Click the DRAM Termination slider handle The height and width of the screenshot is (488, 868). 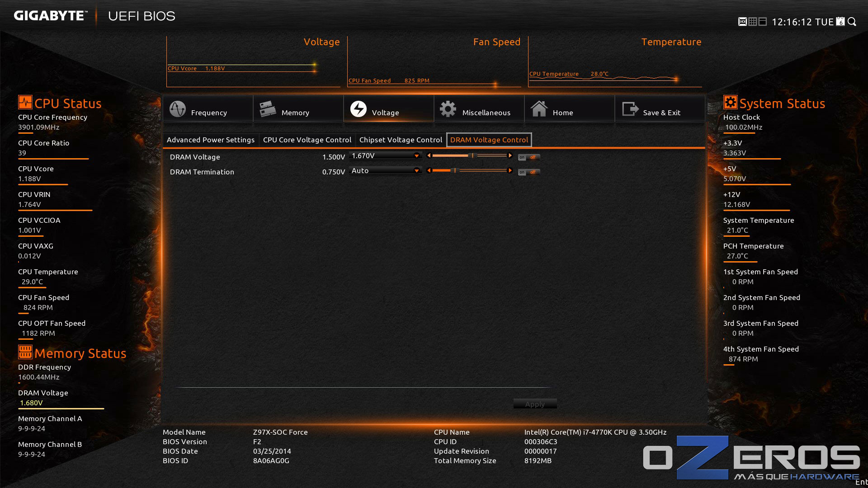(455, 170)
